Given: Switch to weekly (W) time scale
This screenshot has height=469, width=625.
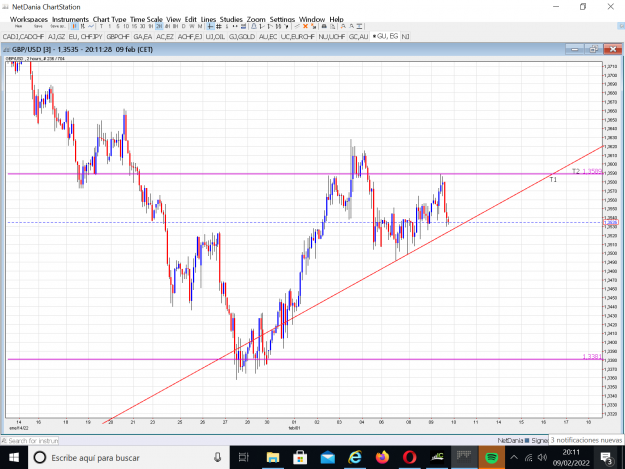Looking at the screenshot, I should pos(192,26).
